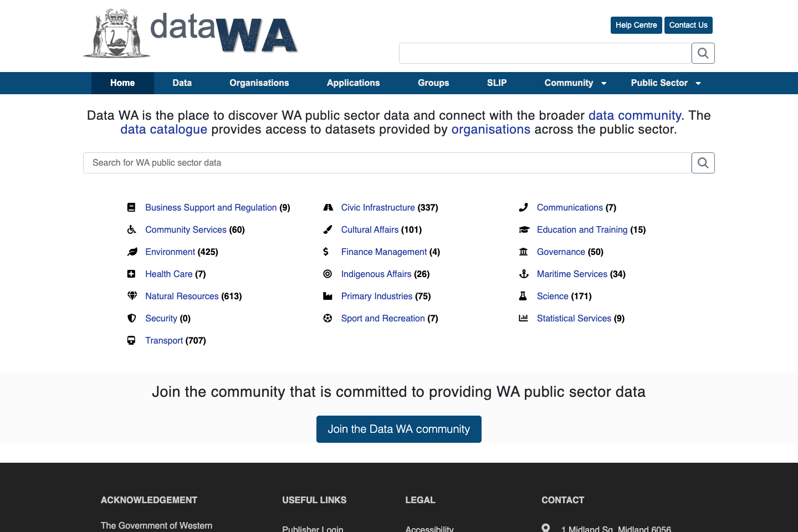Viewport: 798px width, 532px height.
Task: Expand the Community navigation dropdown
Action: [x=569, y=83]
